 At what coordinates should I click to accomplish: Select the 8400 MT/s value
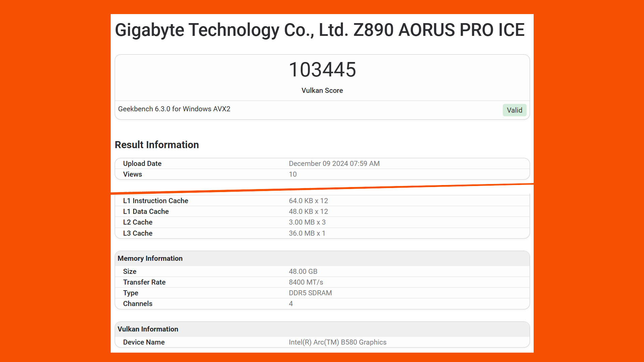click(306, 282)
